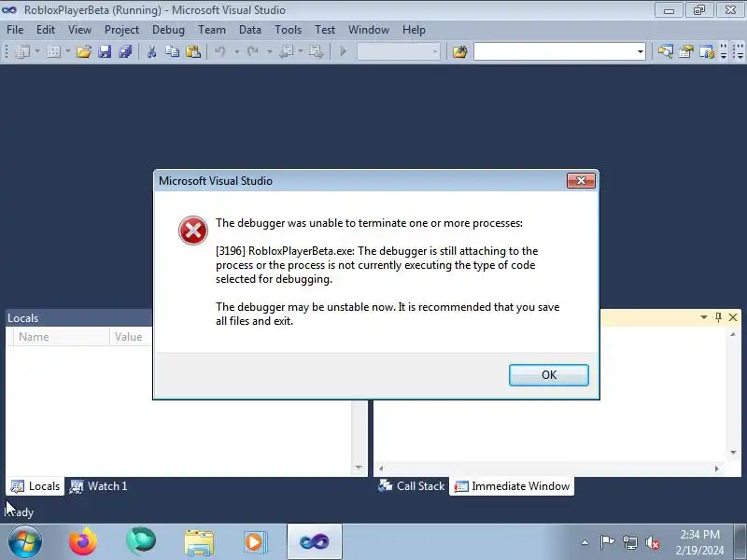Open the Object Browser toolbar icon
This screenshot has width=747, height=560.
[x=707, y=51]
